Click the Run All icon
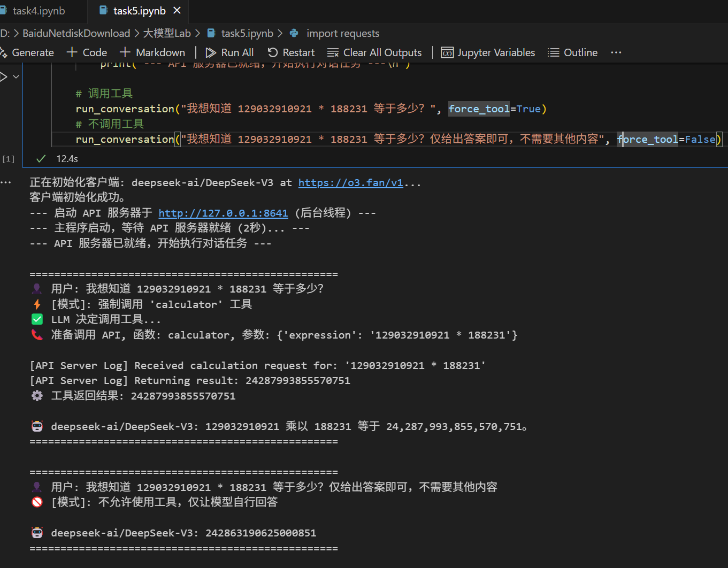 (x=210, y=52)
